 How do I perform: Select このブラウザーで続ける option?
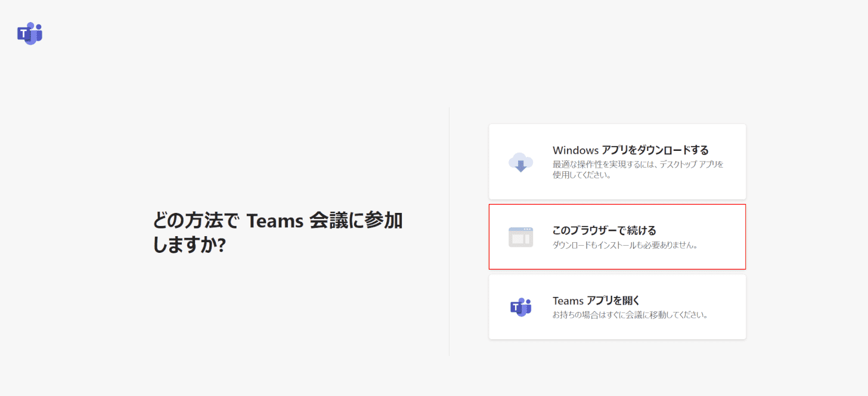618,237
